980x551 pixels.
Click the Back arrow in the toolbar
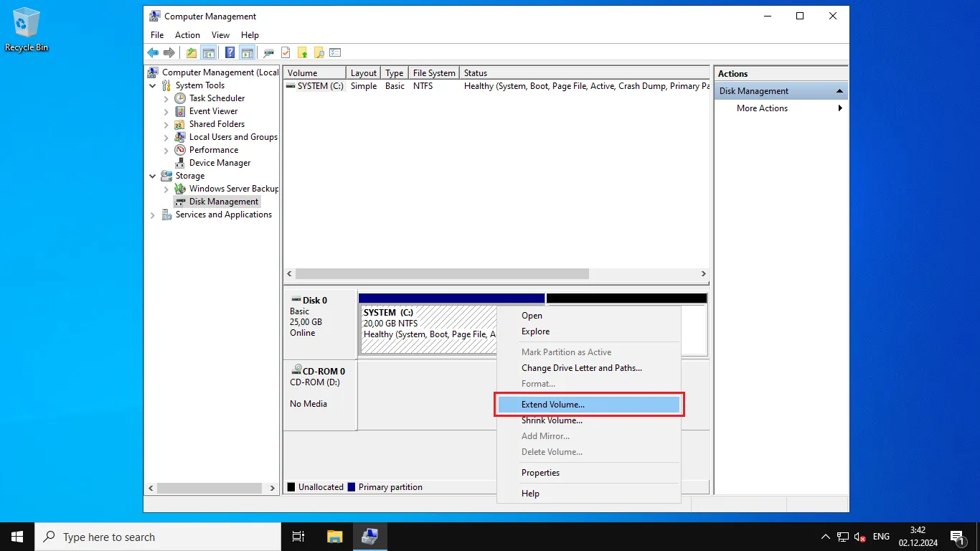(x=153, y=52)
